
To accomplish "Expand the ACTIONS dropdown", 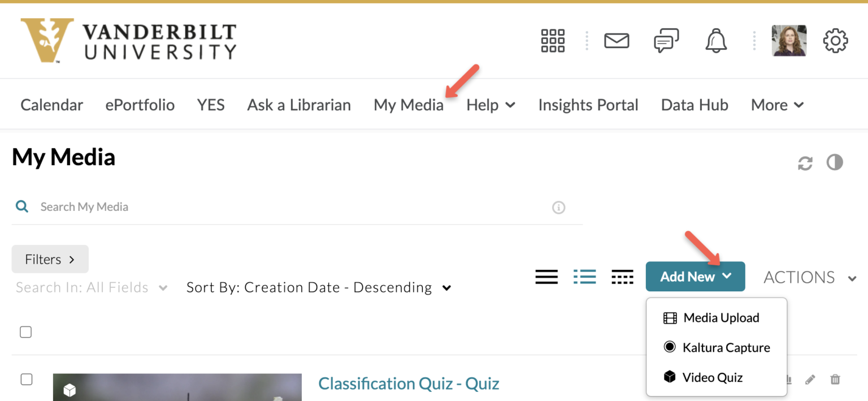I will click(x=809, y=277).
